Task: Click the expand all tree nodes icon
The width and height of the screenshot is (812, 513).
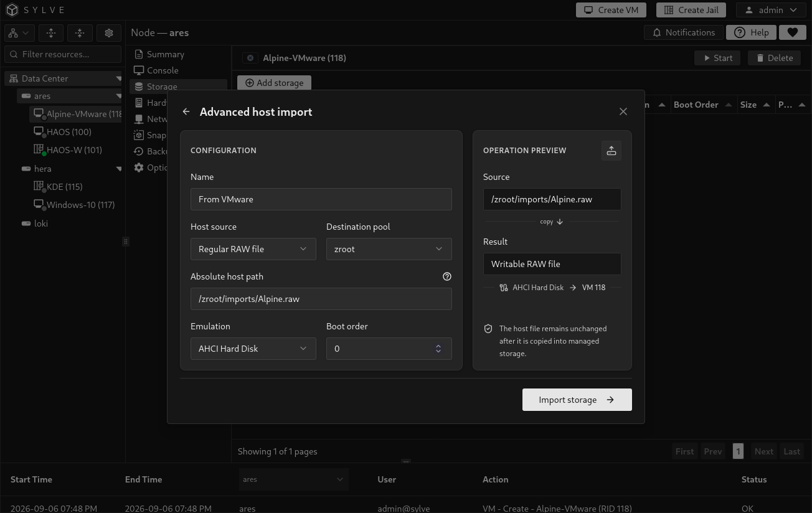Action: coord(51,33)
